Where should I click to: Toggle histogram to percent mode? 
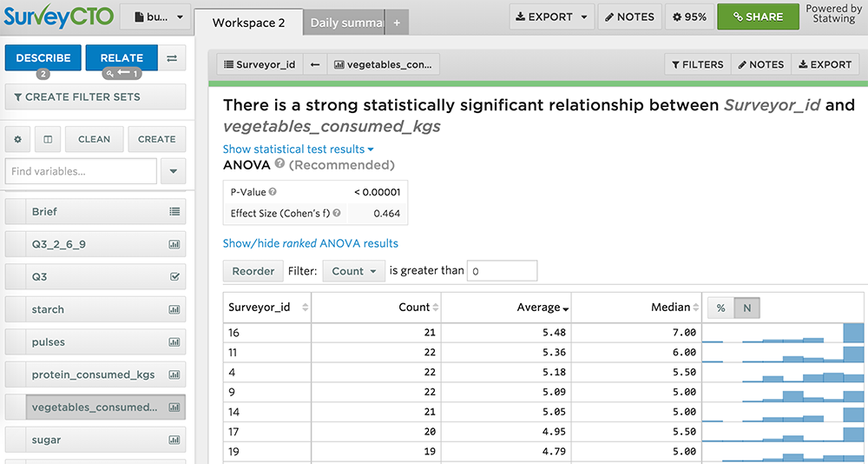[x=720, y=308]
